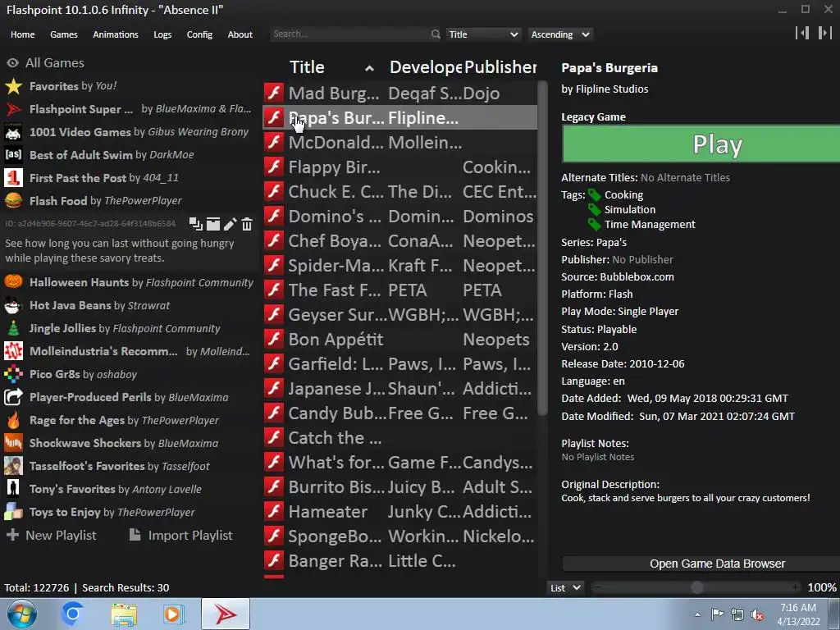Open the Ascending order dropdown

(x=560, y=34)
